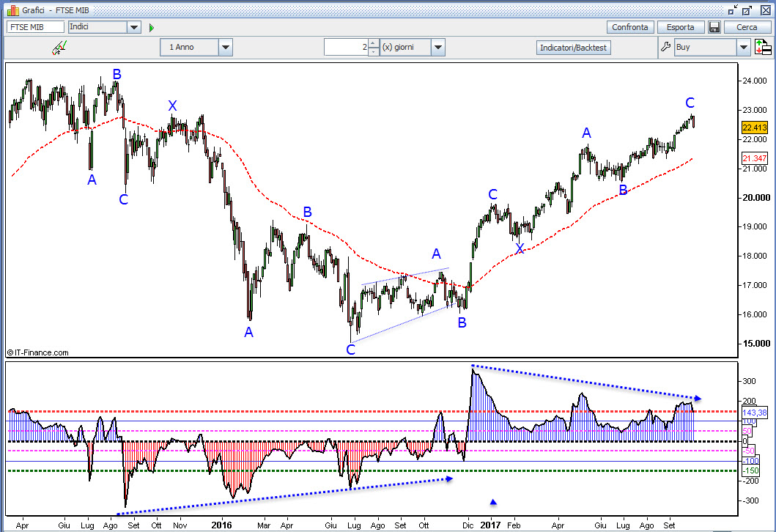This screenshot has height=532, width=776.
Task: Click the save floppy disk icon
Action: [x=714, y=27]
